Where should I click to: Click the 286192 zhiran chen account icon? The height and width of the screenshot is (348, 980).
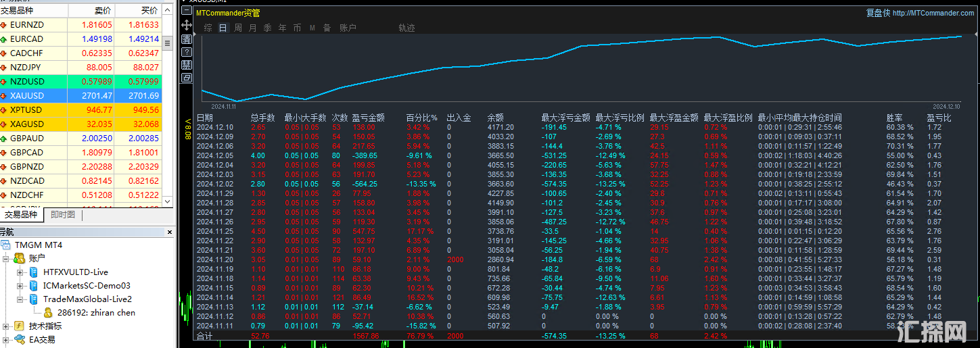click(x=48, y=313)
